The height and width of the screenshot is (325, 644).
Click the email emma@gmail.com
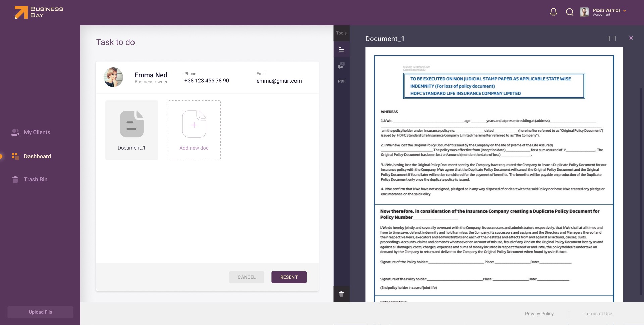(x=279, y=81)
